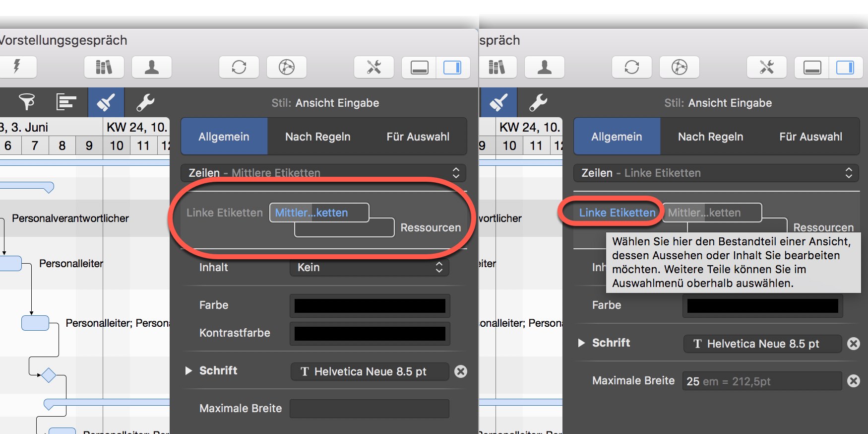This screenshot has height=434, width=868.
Task: Switch to the 'Nach Regeln' tab in the left inspector
Action: [317, 137]
